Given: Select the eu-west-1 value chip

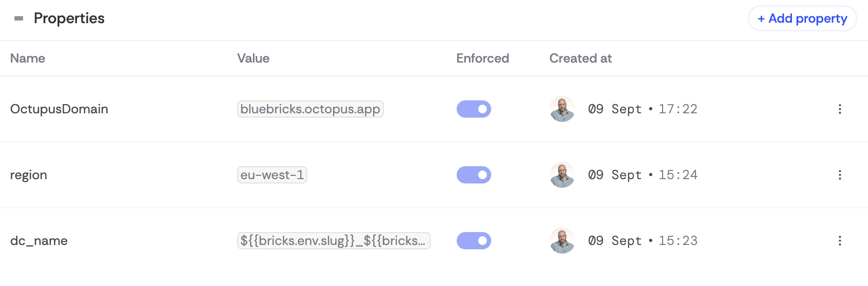Looking at the screenshot, I should 272,175.
